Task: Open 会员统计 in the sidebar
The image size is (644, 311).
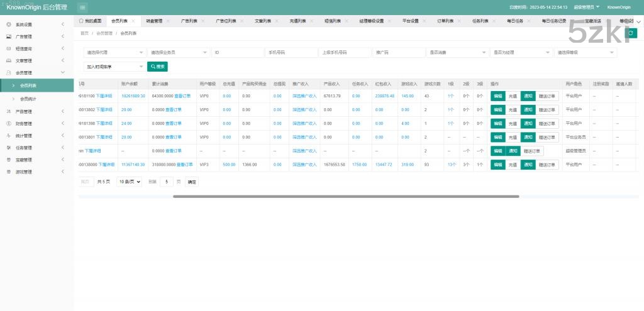Action: [28, 99]
